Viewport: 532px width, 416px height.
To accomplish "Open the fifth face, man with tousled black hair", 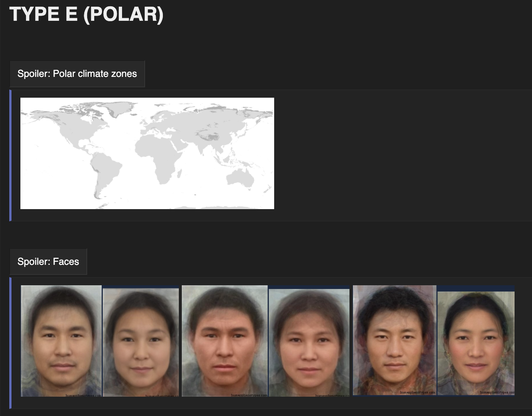I will (395, 340).
